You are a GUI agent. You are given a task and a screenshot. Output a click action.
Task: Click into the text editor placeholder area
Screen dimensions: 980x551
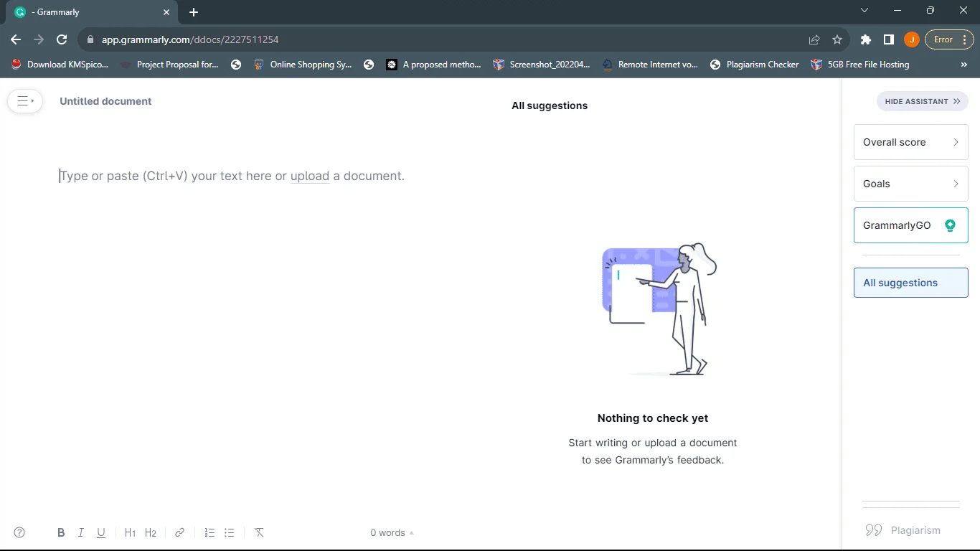point(232,176)
